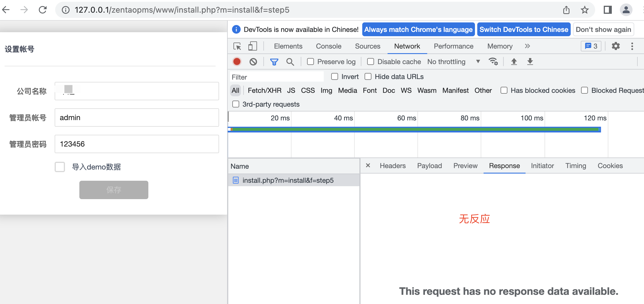
Task: Click the 管理员帐号 admin input field
Action: 137,118
